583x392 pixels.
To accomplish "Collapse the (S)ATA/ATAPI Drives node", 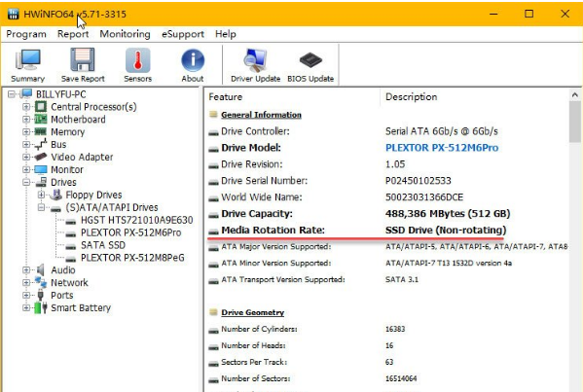I will coord(41,207).
